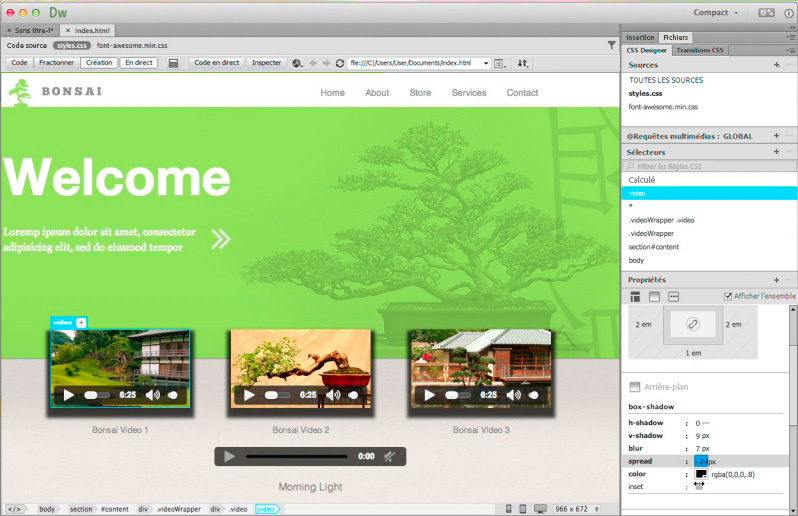
Task: Open the CSS Designer panel options menu
Action: (x=790, y=50)
